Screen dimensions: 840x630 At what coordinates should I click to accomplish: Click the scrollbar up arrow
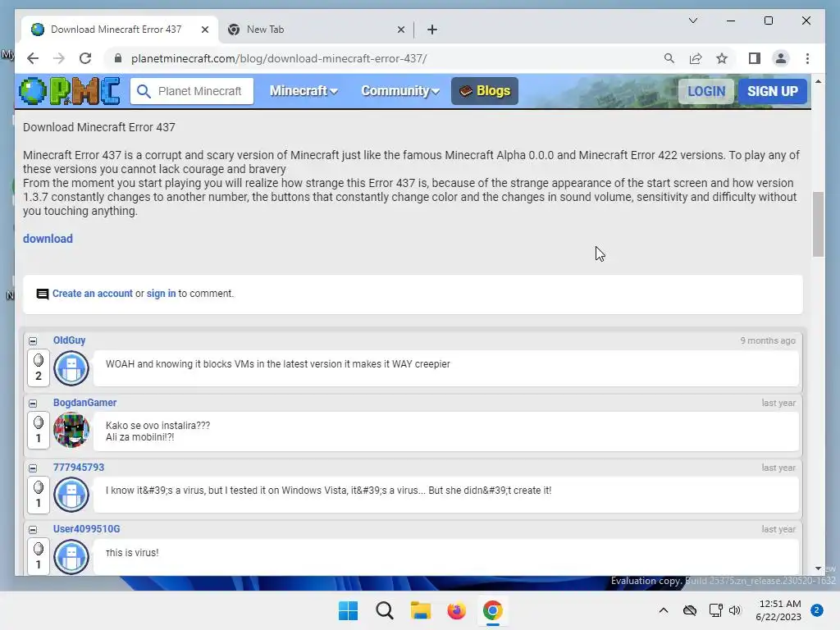tap(818, 81)
